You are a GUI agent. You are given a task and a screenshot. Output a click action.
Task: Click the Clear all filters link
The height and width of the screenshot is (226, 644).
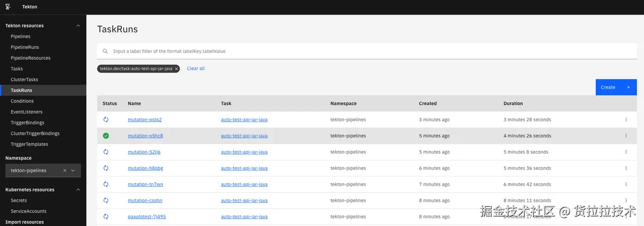coord(196,68)
